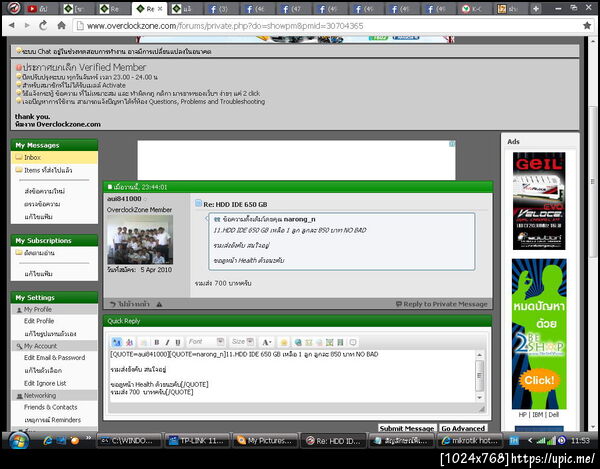600x469 pixels.
Task: Click the GeIL memory advertisement banner
Action: (x=539, y=201)
